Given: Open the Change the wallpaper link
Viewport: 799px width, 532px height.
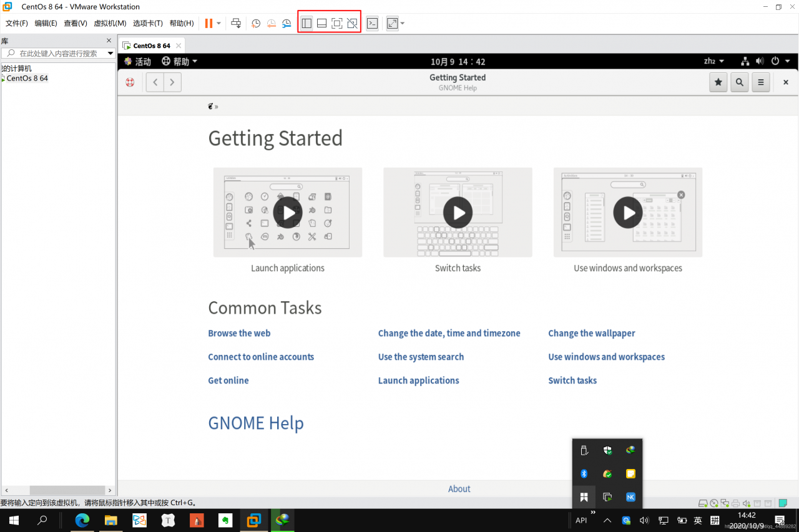Looking at the screenshot, I should click(x=592, y=333).
